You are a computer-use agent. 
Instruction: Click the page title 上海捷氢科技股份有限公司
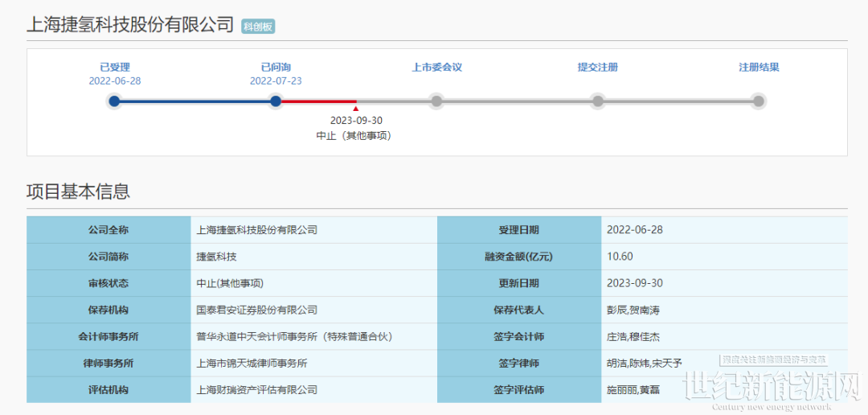pyautogui.click(x=130, y=25)
